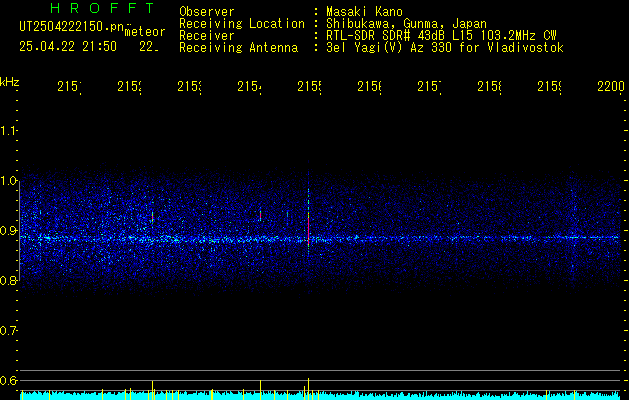629x400 pixels.
Task: Click the red meteor echo near 2154
Action: [x=260, y=215]
